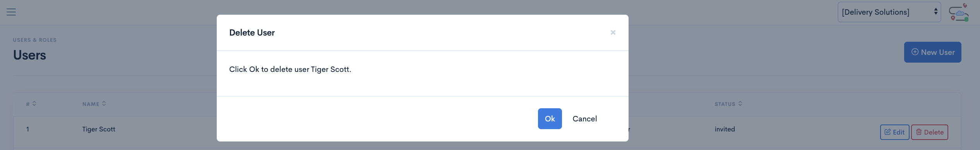The height and width of the screenshot is (150, 980).
Task: Click the delivery route logo icon
Action: (959, 13)
